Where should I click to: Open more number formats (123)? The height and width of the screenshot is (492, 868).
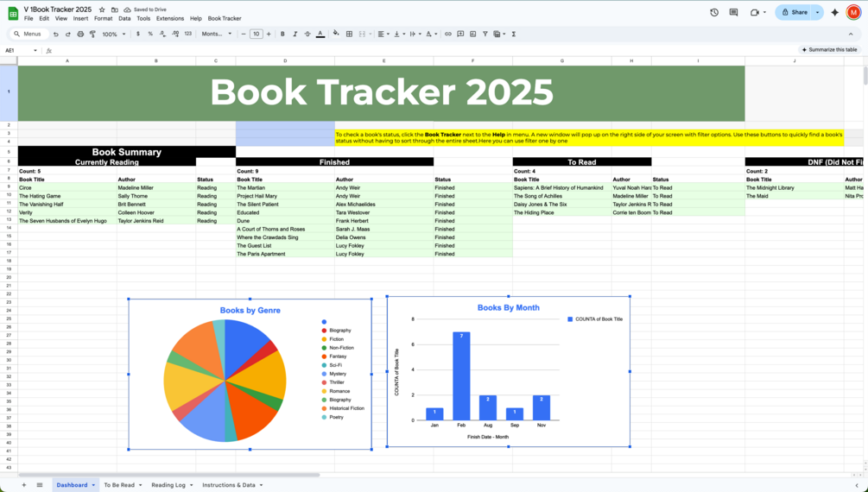coord(187,34)
